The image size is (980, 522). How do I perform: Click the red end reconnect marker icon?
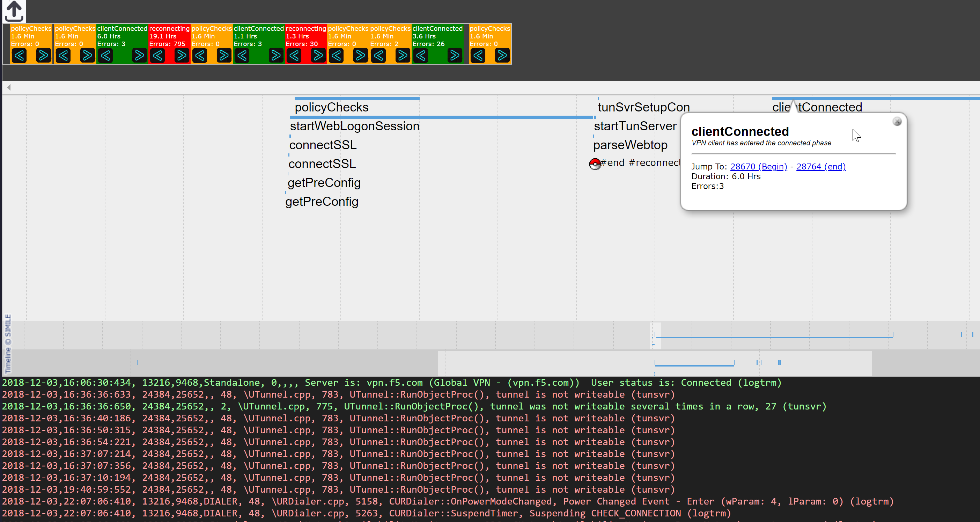pyautogui.click(x=595, y=164)
